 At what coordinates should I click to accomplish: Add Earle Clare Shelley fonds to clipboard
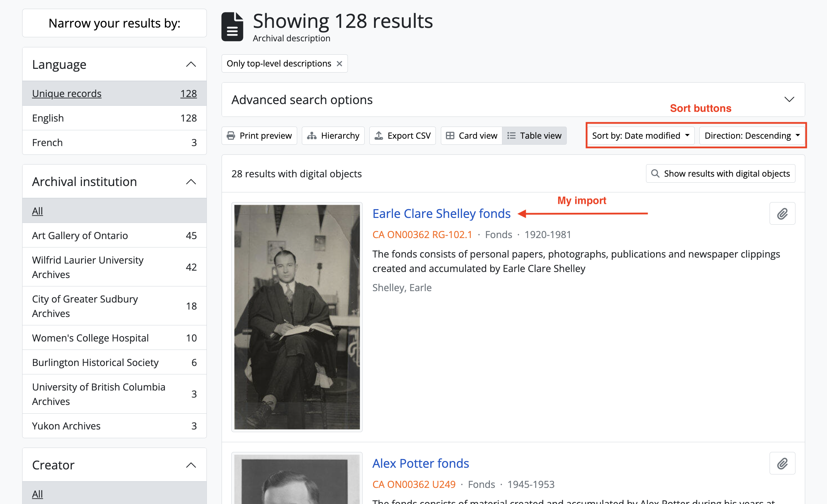(782, 214)
